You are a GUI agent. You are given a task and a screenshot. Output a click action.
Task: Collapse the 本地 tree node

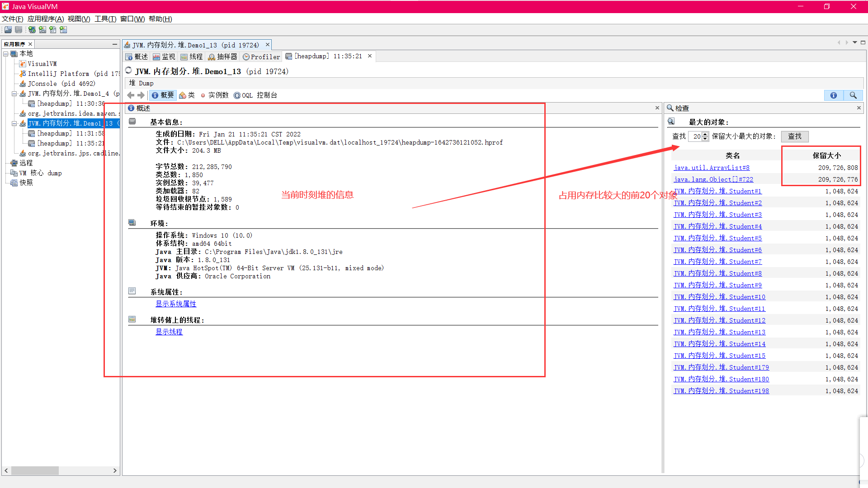pos(6,54)
